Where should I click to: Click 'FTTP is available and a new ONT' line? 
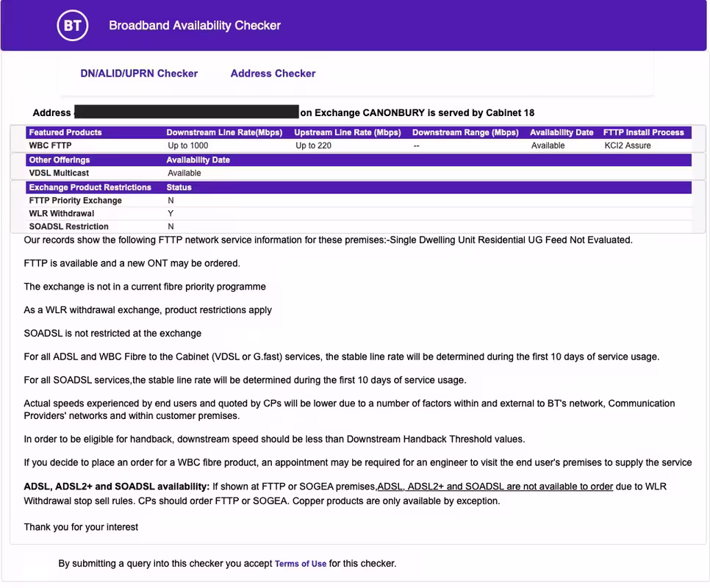[132, 263]
